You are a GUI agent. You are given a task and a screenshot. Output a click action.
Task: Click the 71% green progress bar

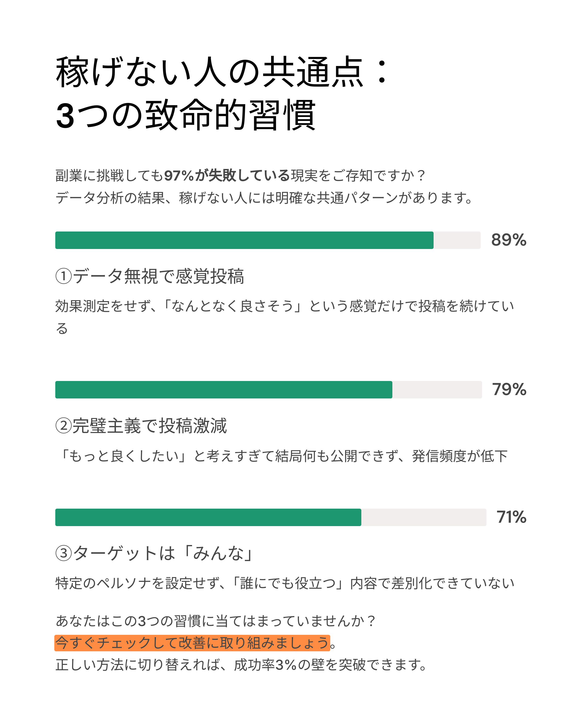(x=208, y=517)
